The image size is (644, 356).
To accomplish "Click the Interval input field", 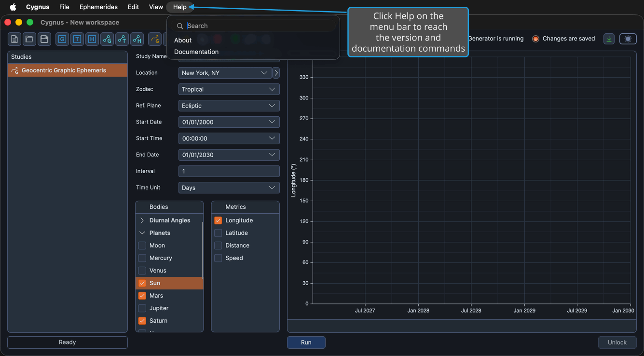I will tap(229, 171).
